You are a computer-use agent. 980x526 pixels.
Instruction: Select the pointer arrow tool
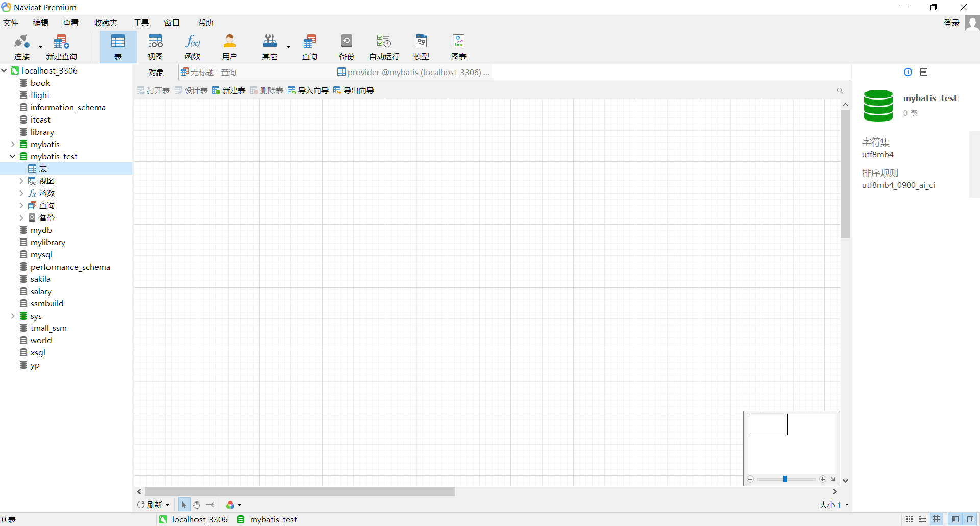184,505
